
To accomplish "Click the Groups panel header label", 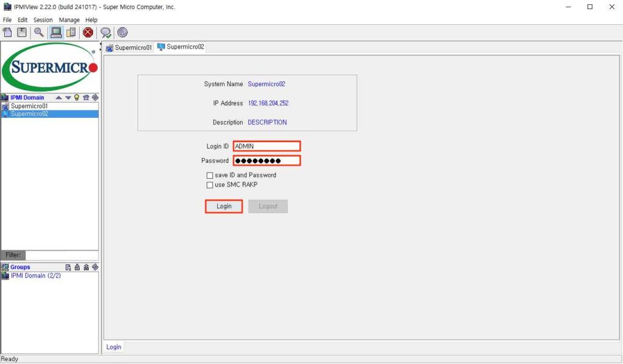I will point(20,267).
